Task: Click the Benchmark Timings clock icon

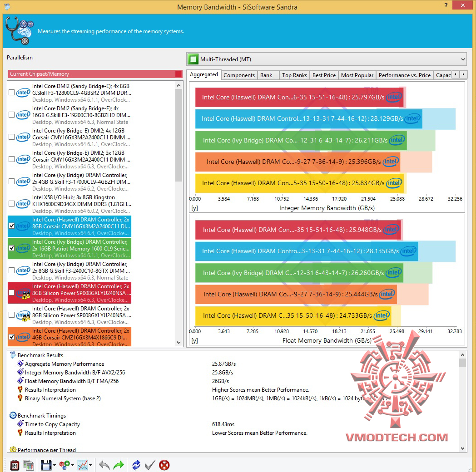Action: coord(13,415)
